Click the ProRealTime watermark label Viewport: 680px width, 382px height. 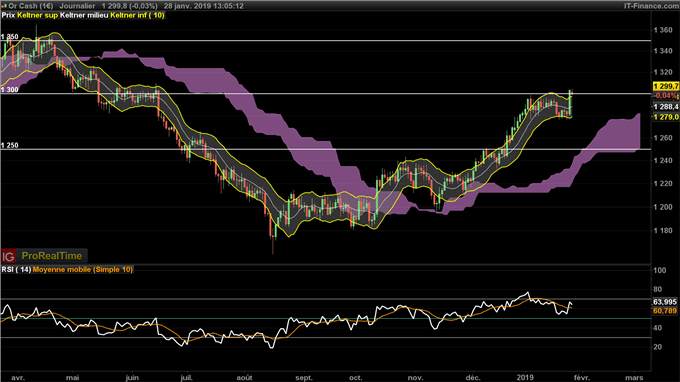(52, 256)
